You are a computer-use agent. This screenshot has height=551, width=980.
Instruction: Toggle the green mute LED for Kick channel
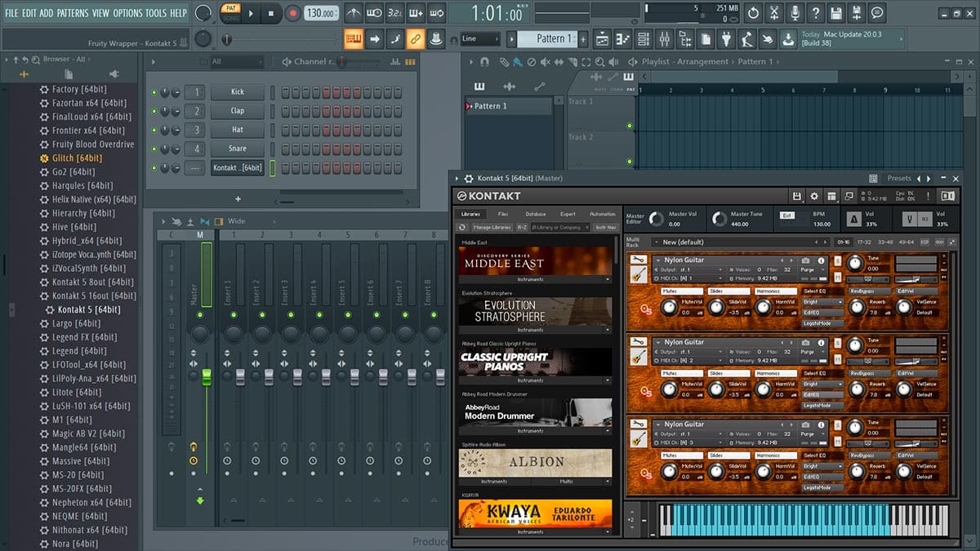pyautogui.click(x=154, y=92)
